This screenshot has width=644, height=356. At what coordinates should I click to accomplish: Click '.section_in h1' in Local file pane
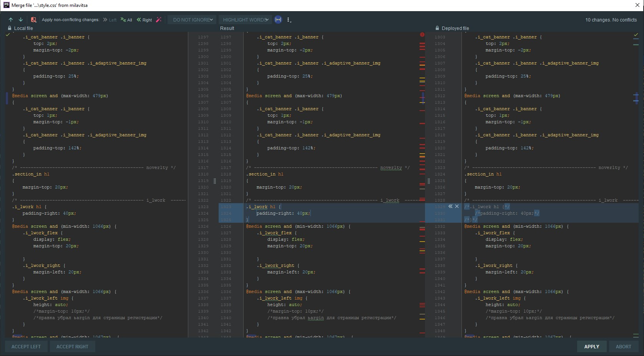coord(31,174)
